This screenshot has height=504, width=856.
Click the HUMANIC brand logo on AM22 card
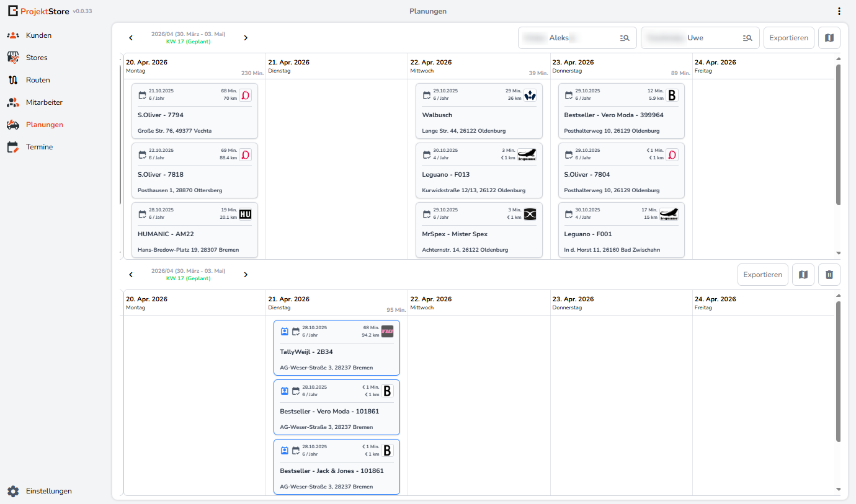(246, 214)
